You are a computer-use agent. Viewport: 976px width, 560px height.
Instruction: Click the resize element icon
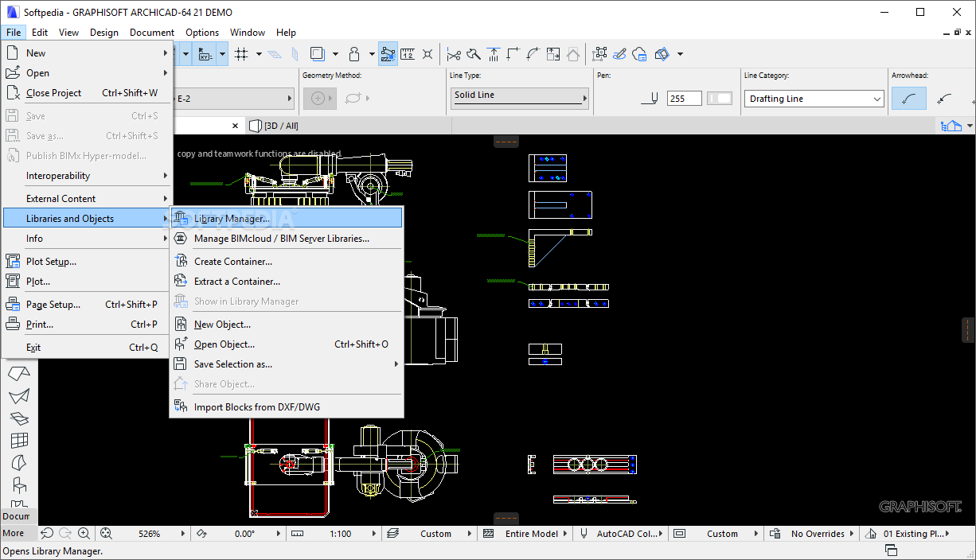553,54
